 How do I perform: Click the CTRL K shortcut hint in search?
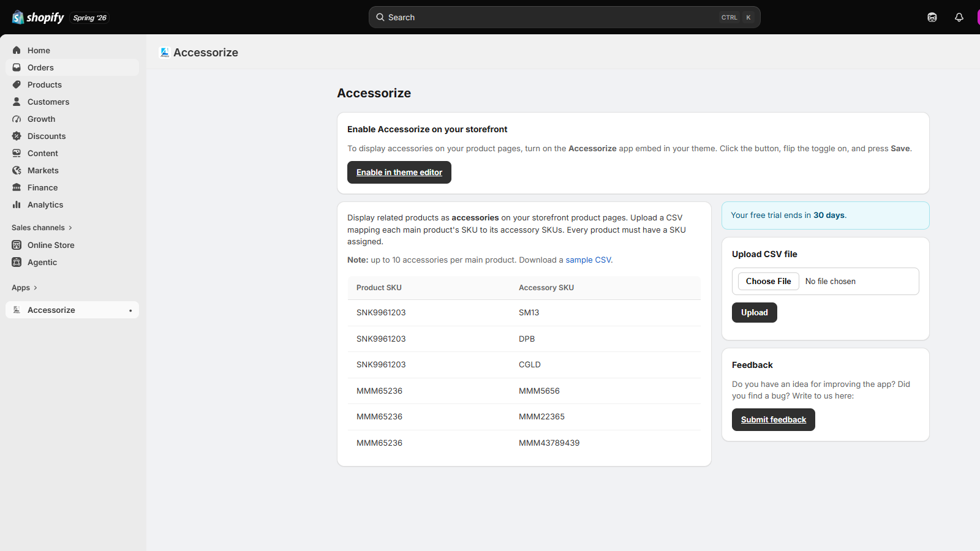736,17
